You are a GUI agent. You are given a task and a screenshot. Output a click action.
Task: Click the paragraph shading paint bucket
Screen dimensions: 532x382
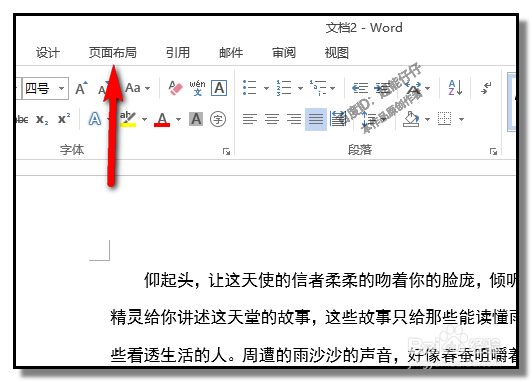pyautogui.click(x=411, y=119)
